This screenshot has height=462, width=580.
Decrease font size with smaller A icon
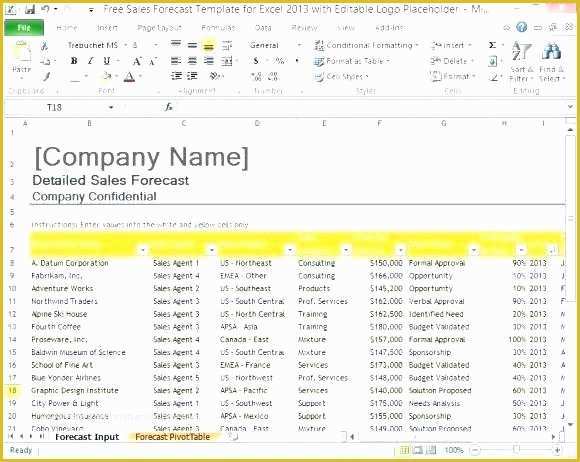point(153,61)
